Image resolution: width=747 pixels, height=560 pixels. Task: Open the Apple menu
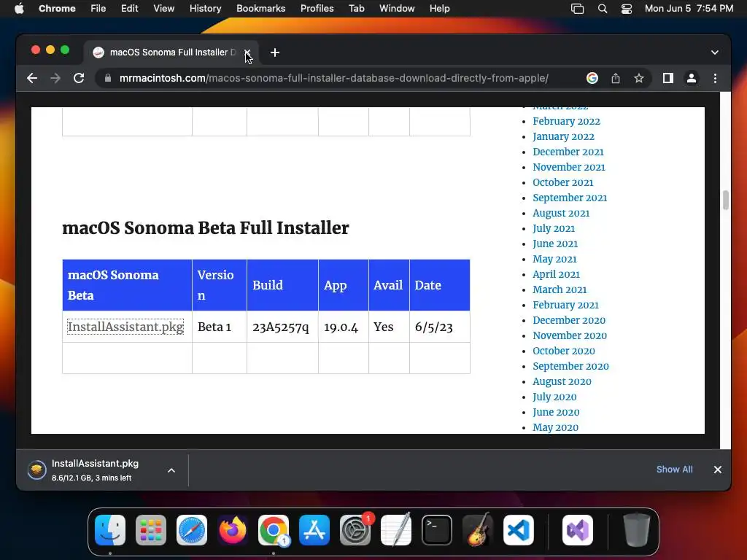coord(19,9)
